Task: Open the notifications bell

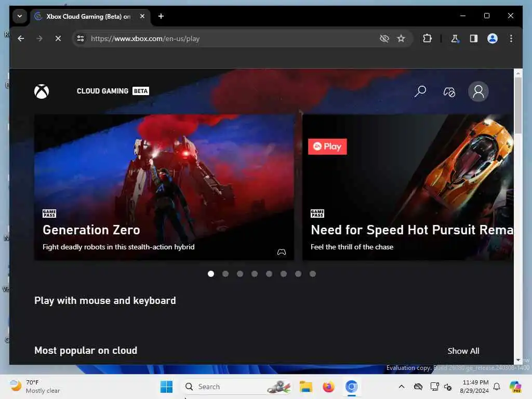Action: pyautogui.click(x=497, y=387)
